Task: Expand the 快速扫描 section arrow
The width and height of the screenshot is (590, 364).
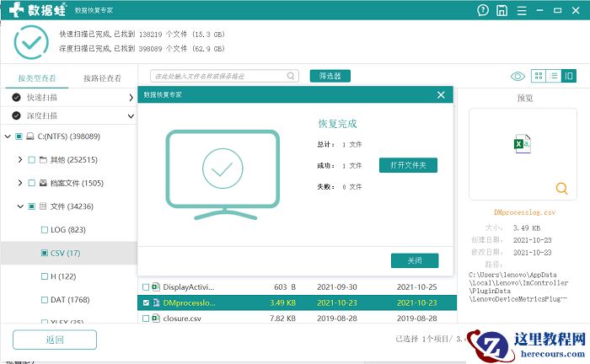Action: click(x=131, y=98)
